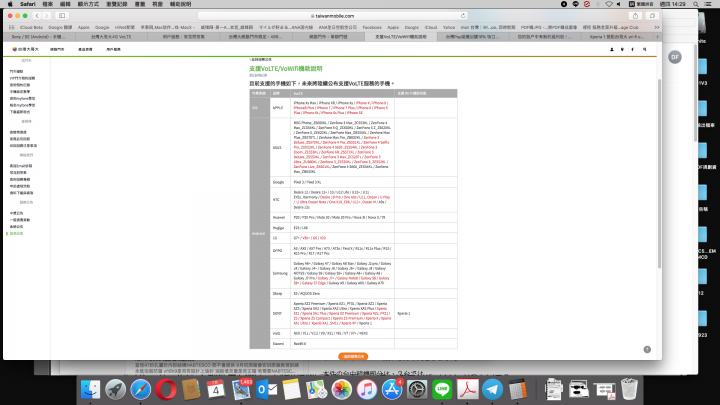Screen dimensions: 720x405
Task: Switch to the 台灣大哥大4G VoLTE tab
Action: [x=111, y=37]
